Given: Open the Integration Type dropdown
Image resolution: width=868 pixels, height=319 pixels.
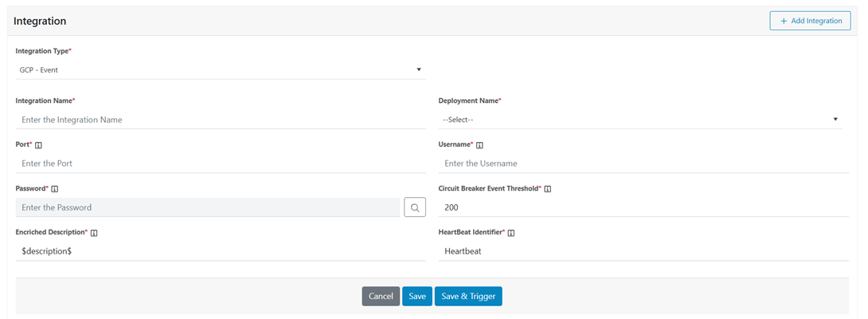Looking at the screenshot, I should 221,69.
